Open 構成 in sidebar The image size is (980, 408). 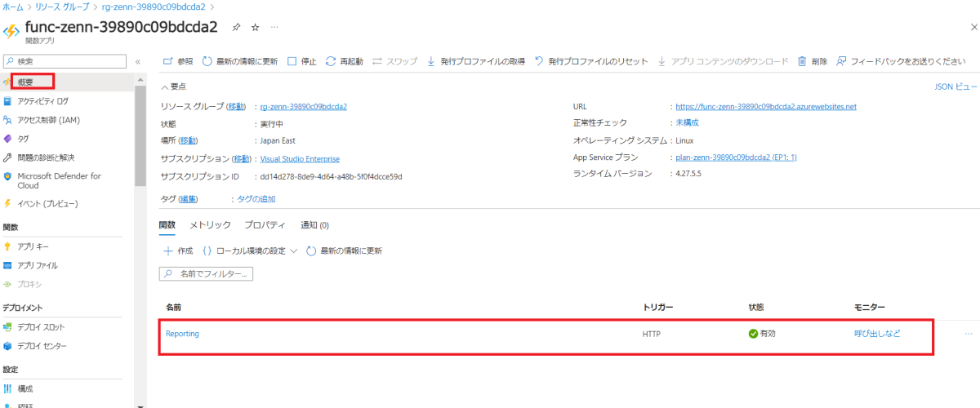tap(25, 388)
